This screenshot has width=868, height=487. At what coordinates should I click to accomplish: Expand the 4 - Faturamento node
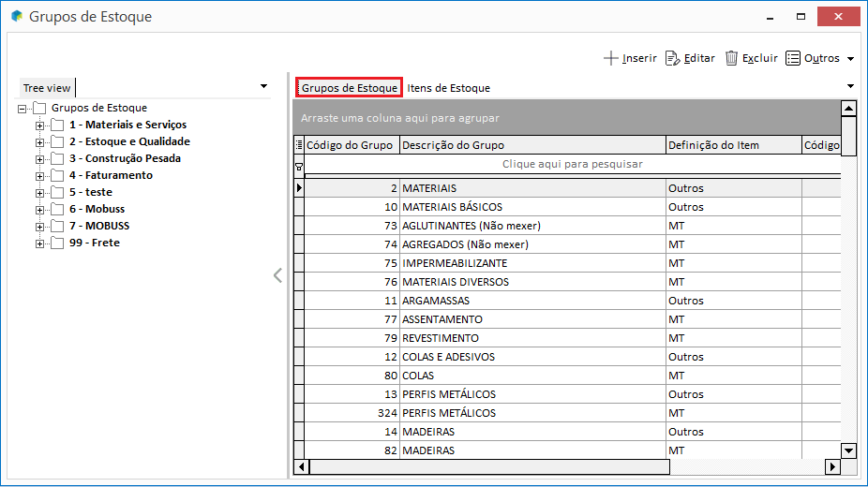coord(39,176)
